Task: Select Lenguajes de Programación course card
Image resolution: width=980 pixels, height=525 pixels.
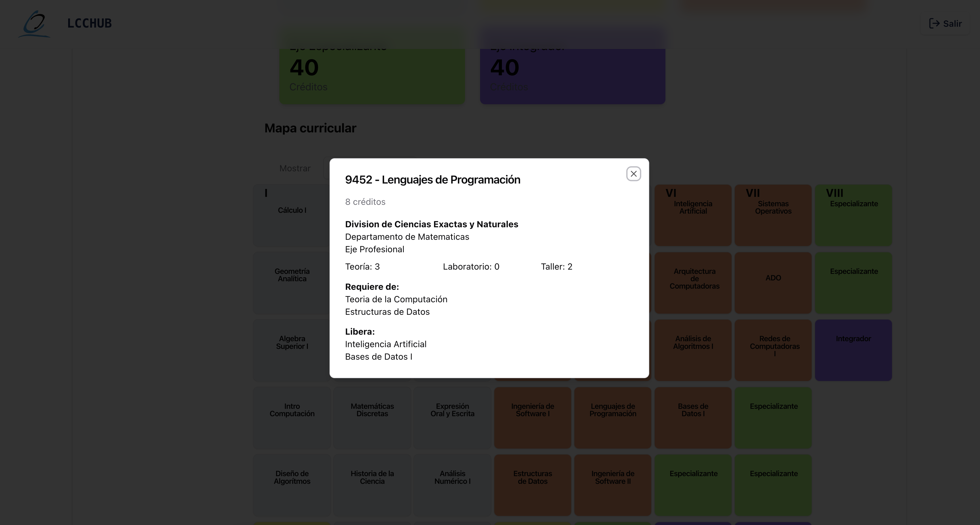Action: click(613, 418)
